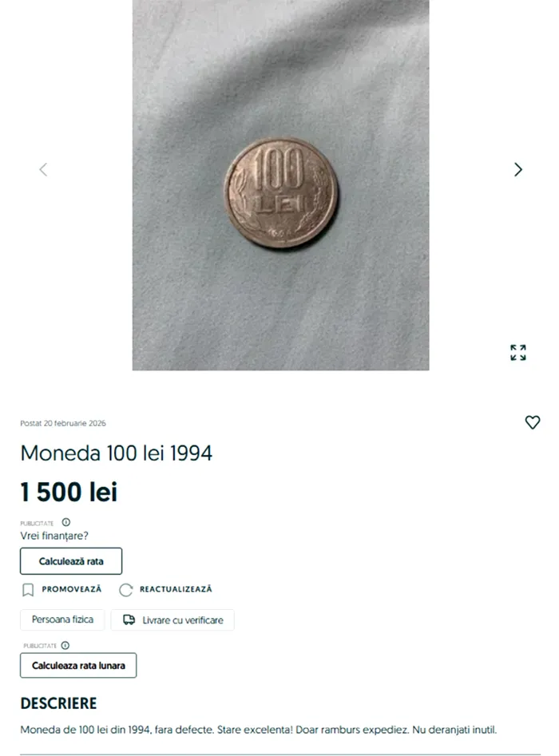Image resolution: width=559 pixels, height=756 pixels.
Task: Click the Reactualizează refresh icon
Action: click(126, 590)
